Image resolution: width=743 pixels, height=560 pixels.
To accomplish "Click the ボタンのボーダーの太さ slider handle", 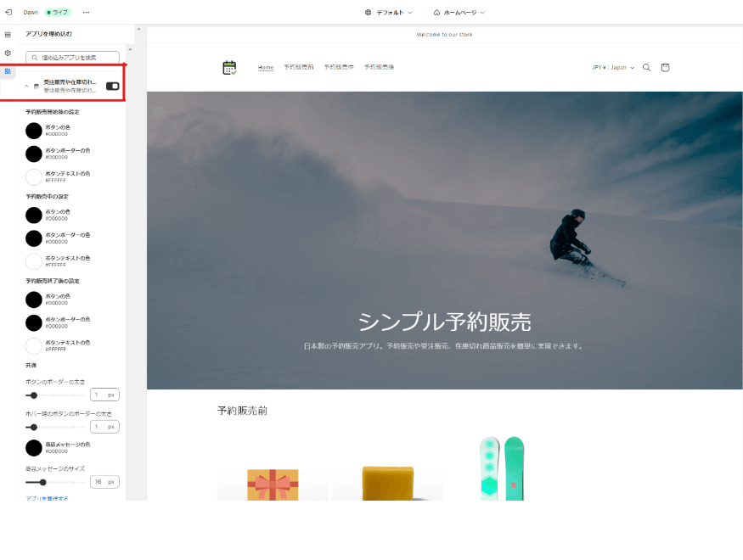I will [33, 395].
